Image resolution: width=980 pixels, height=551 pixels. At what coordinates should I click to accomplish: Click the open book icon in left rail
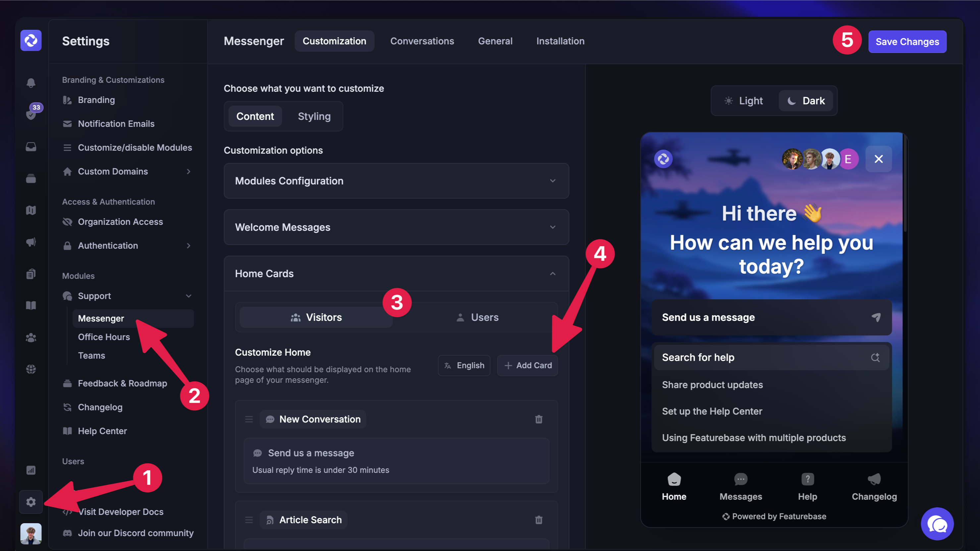(x=31, y=305)
